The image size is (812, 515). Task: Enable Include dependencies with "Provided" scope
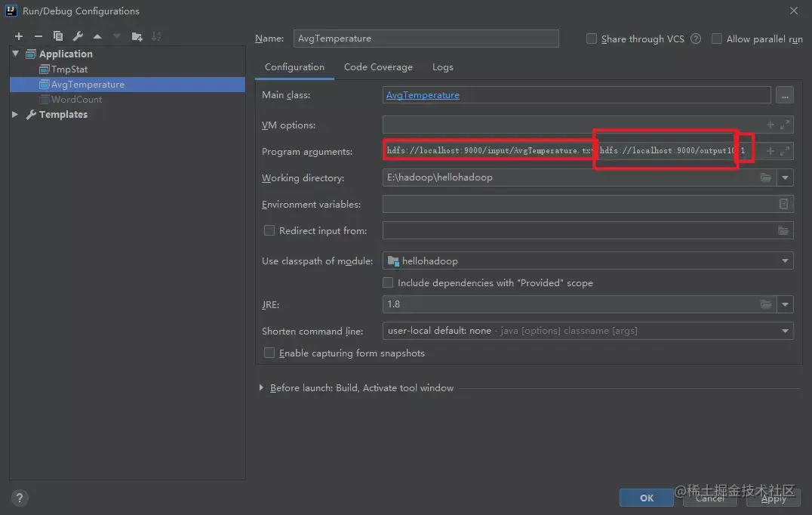point(388,283)
